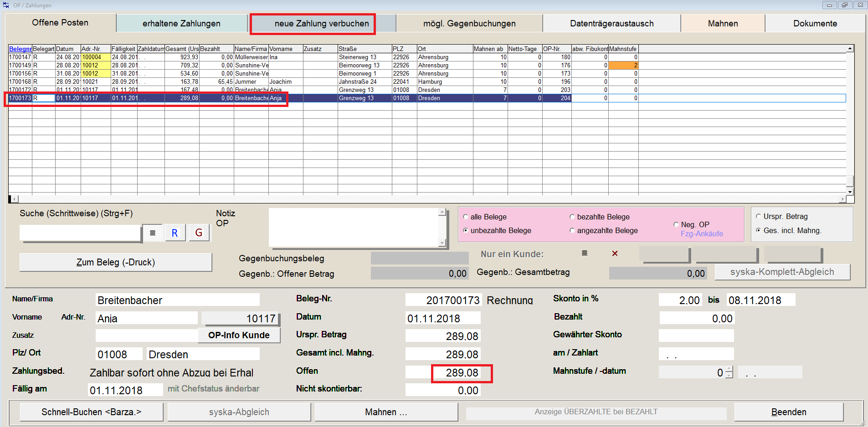
Task: Select row 1700149 Sunshine-Ve
Action: [427, 65]
